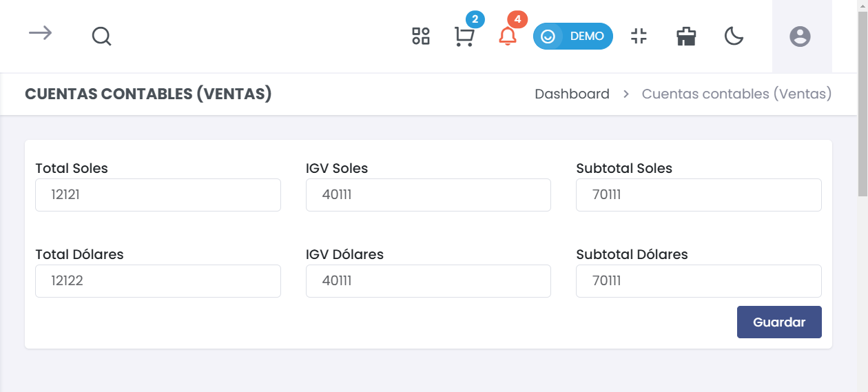Open the shopping cart icon
The image size is (868, 392).
tap(464, 37)
